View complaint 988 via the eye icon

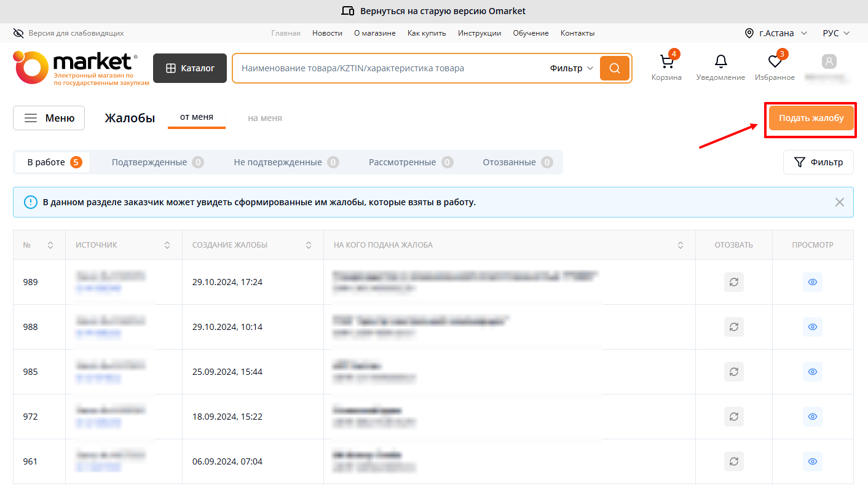coord(812,327)
